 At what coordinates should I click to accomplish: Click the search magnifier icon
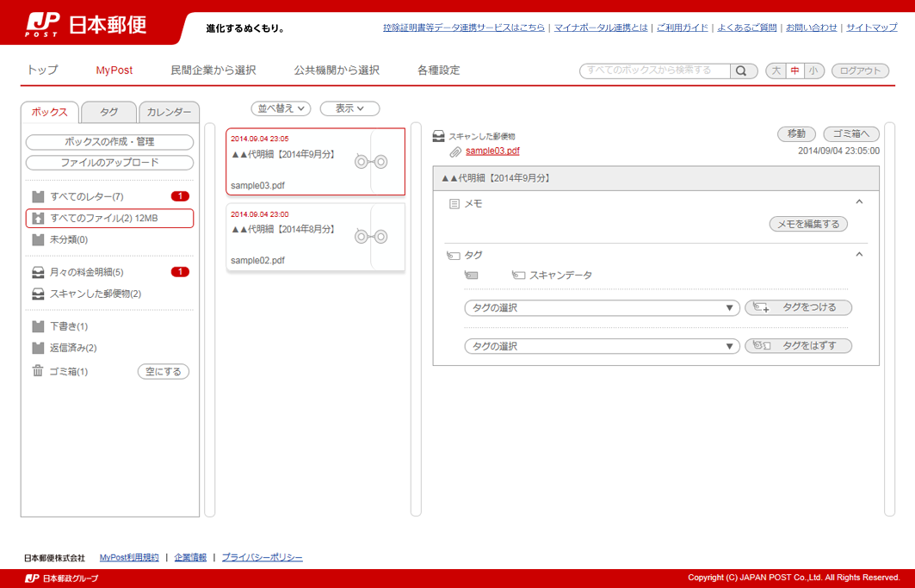[741, 71]
